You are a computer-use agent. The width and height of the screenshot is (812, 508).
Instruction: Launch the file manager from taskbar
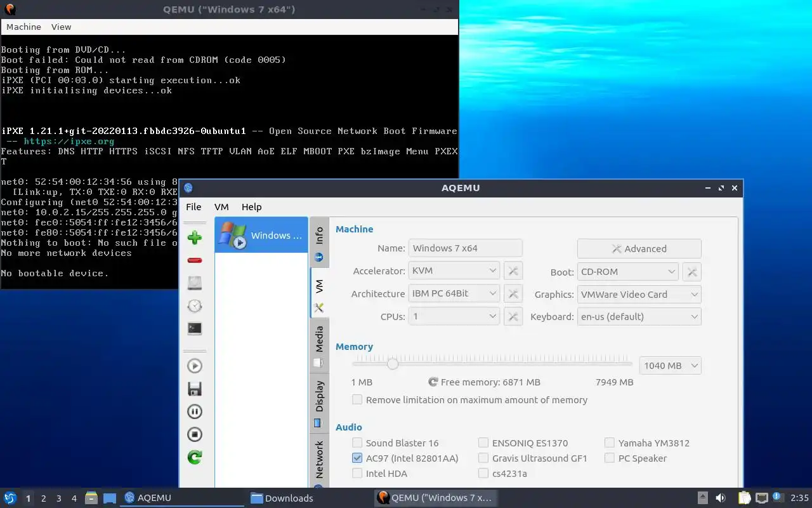pos(91,498)
